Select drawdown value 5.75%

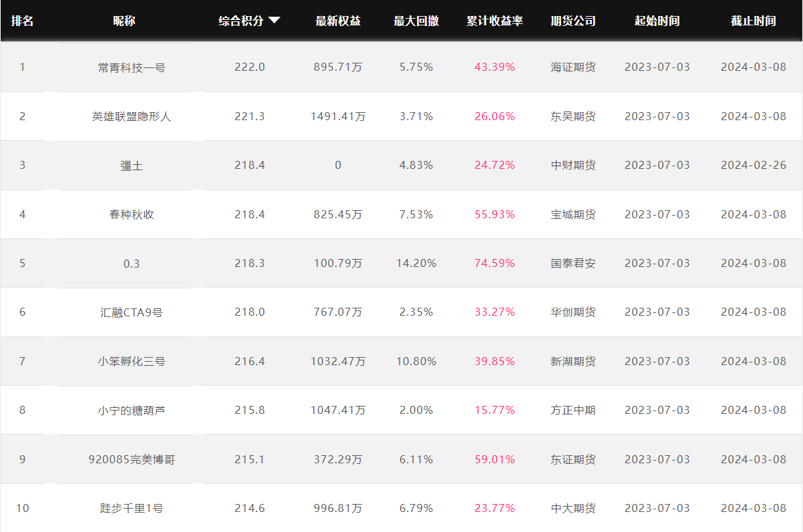coord(416,67)
